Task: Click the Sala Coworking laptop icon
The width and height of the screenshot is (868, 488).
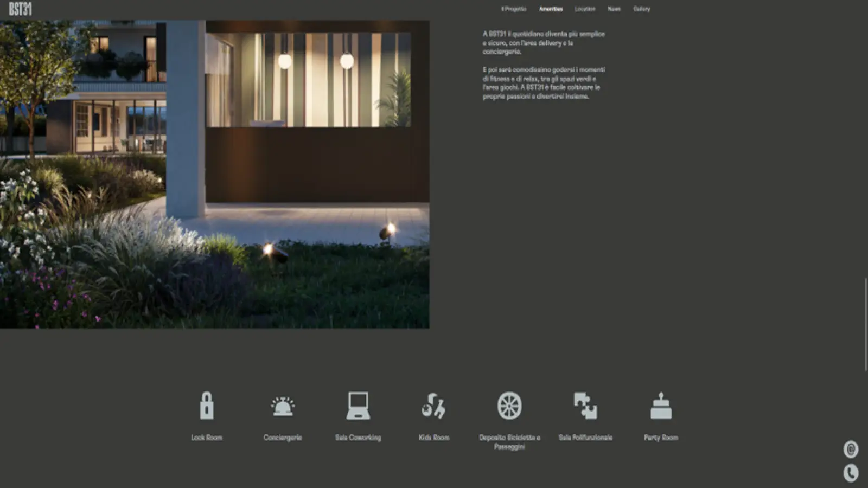Action: pos(358,406)
